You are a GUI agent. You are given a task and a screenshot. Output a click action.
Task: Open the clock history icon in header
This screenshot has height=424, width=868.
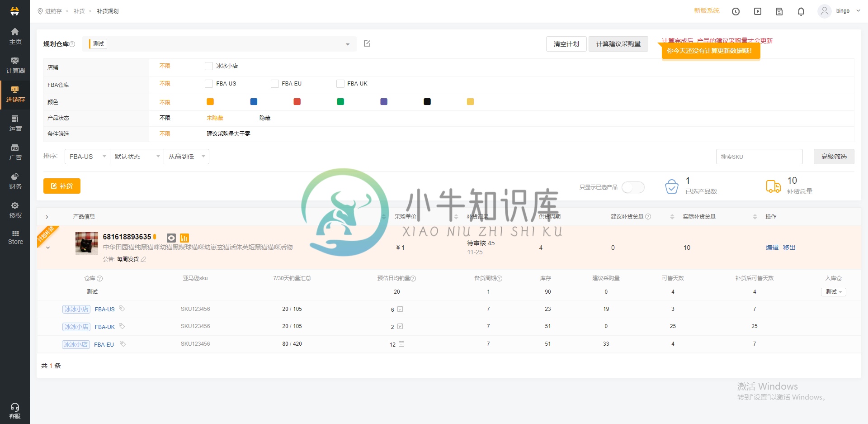click(x=736, y=11)
